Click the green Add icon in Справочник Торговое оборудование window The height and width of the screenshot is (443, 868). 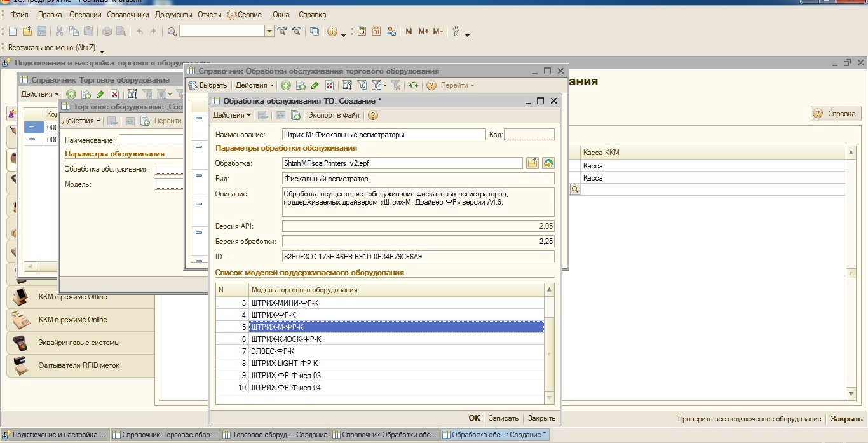coord(71,94)
